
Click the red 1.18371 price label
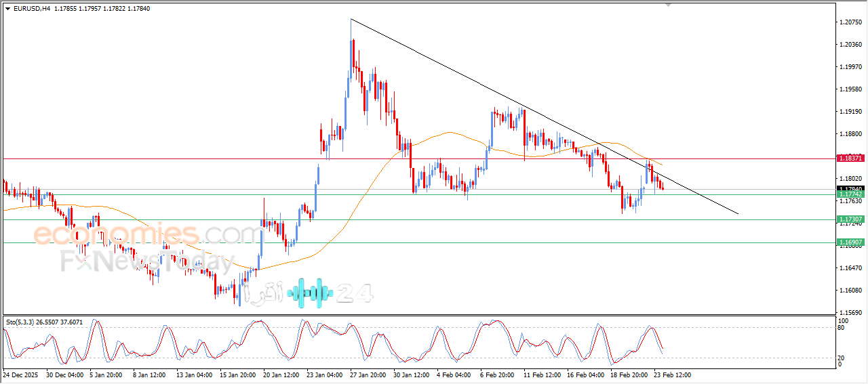pos(850,158)
